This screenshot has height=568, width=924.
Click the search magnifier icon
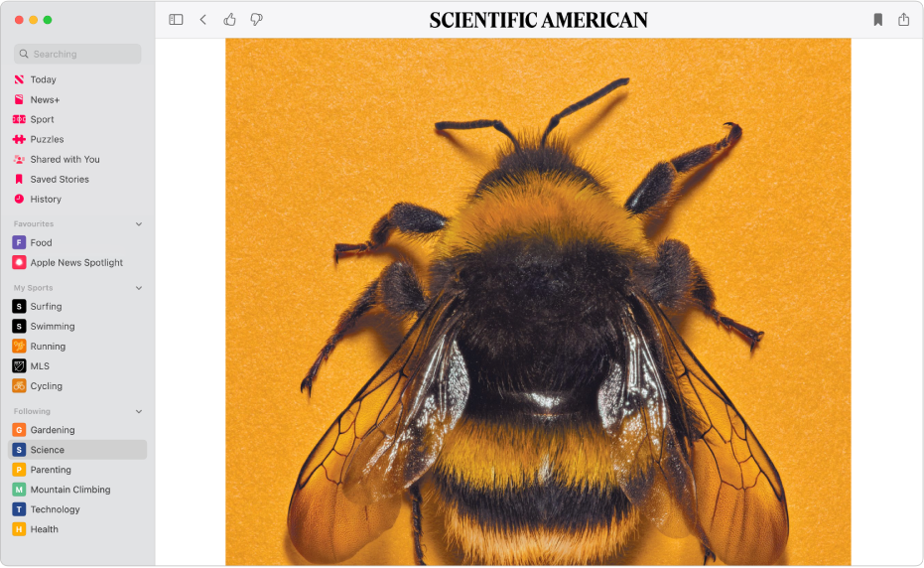[x=24, y=54]
